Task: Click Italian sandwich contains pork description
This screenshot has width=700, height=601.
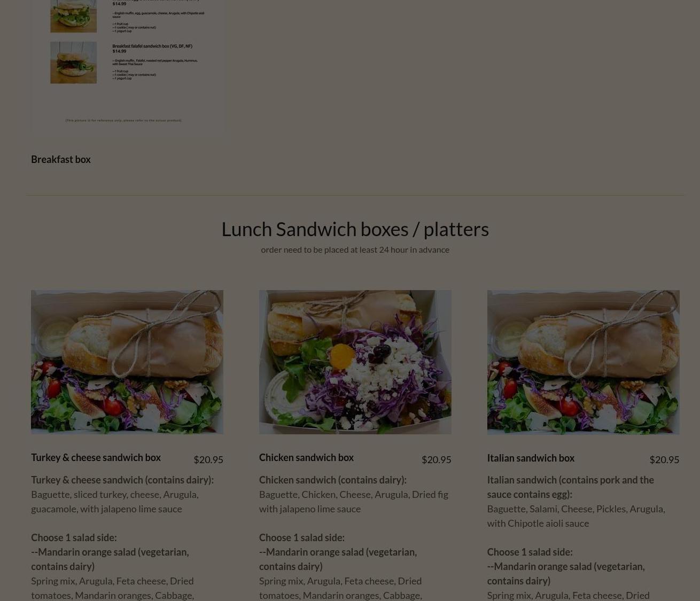Action: pyautogui.click(x=570, y=487)
